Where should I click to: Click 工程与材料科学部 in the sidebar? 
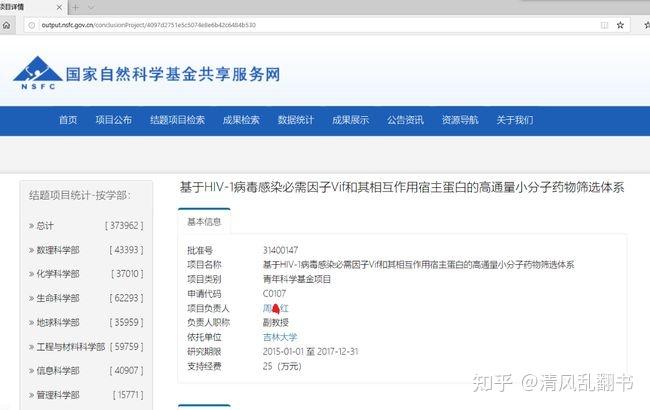70,347
